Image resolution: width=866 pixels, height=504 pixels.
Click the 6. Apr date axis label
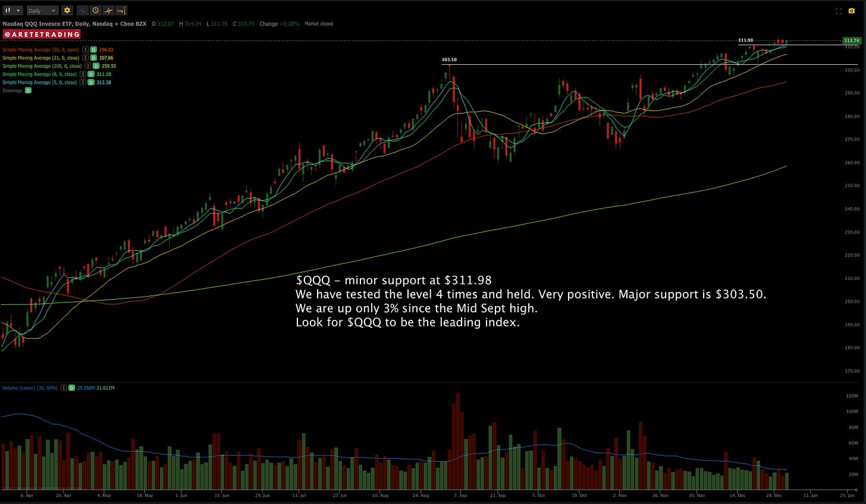point(27,495)
